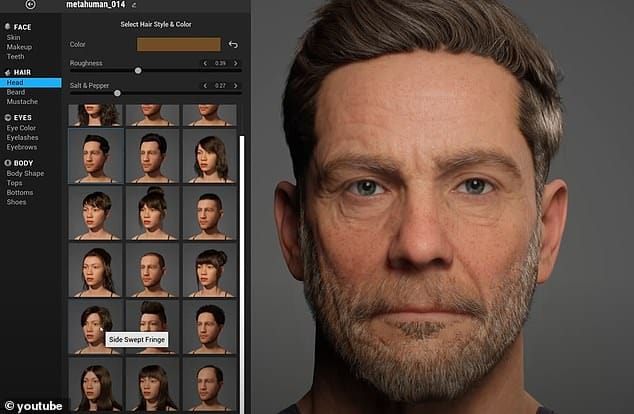Click the rename icon beside metahuman_014
The height and width of the screenshot is (414, 634).
pos(133,5)
